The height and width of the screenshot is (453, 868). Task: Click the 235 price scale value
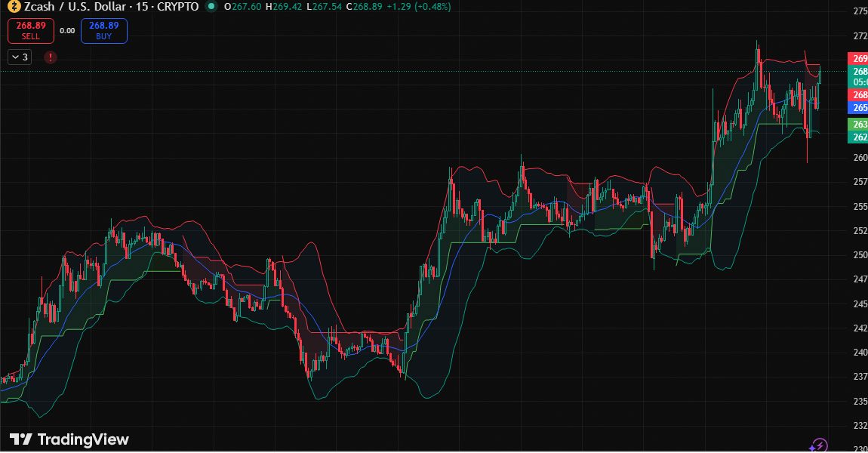860,402
